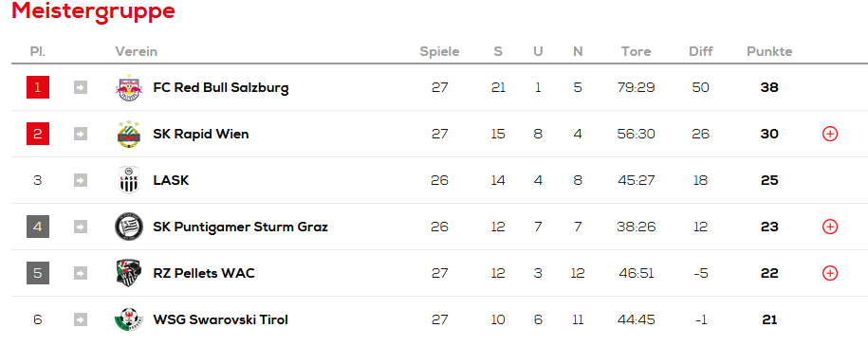This screenshot has width=868, height=364.
Task: Click the WSG Swarovski Tirol logo
Action: coord(129,319)
